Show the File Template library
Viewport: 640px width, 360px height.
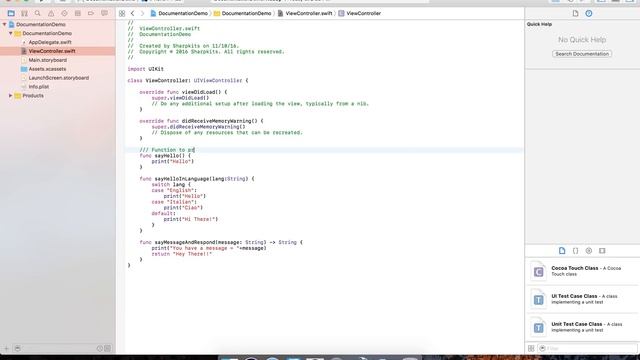562,251
